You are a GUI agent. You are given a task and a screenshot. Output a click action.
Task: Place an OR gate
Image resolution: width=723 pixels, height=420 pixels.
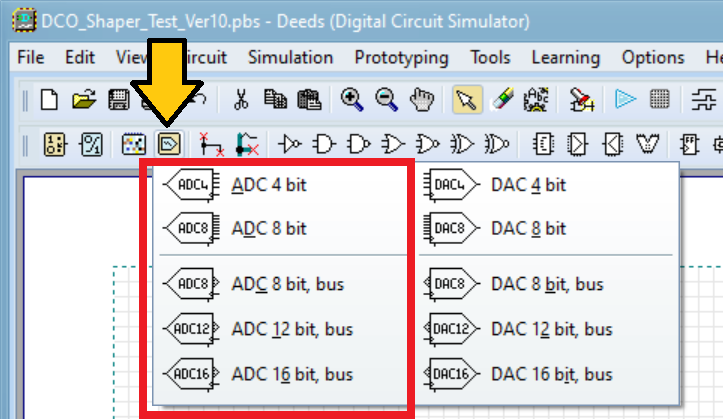point(393,144)
